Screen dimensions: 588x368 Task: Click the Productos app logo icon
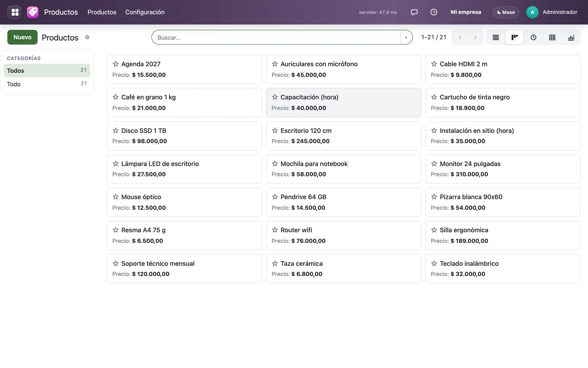point(32,12)
